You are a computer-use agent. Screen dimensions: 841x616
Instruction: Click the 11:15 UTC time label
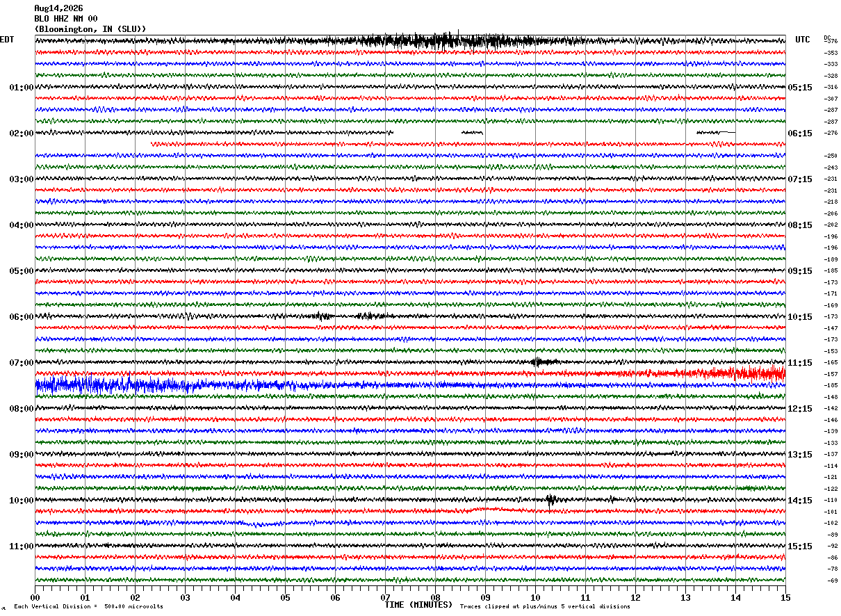click(800, 363)
